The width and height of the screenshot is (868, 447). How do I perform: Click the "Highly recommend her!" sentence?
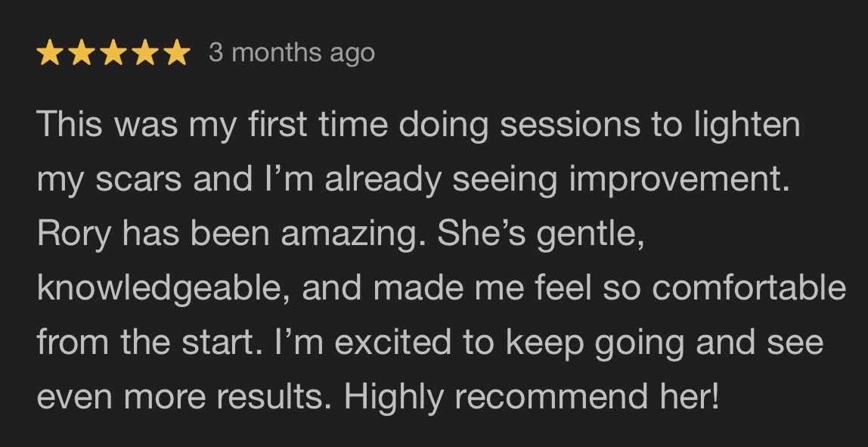pyautogui.click(x=531, y=397)
